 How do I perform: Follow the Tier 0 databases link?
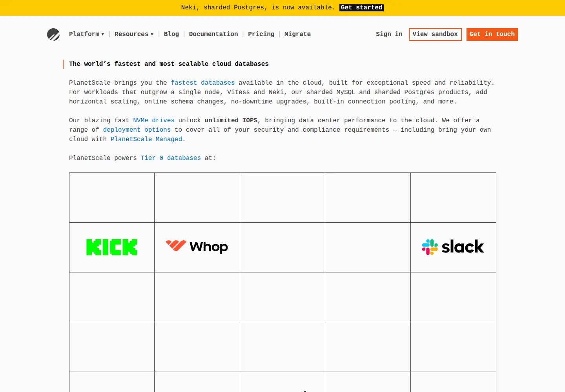pyautogui.click(x=171, y=158)
